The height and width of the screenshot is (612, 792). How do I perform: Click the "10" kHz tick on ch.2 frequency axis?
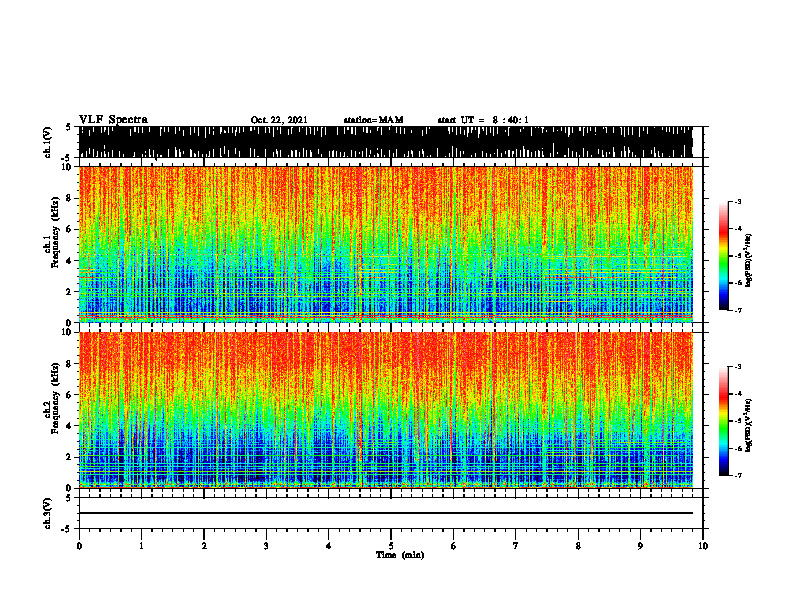pos(68,332)
